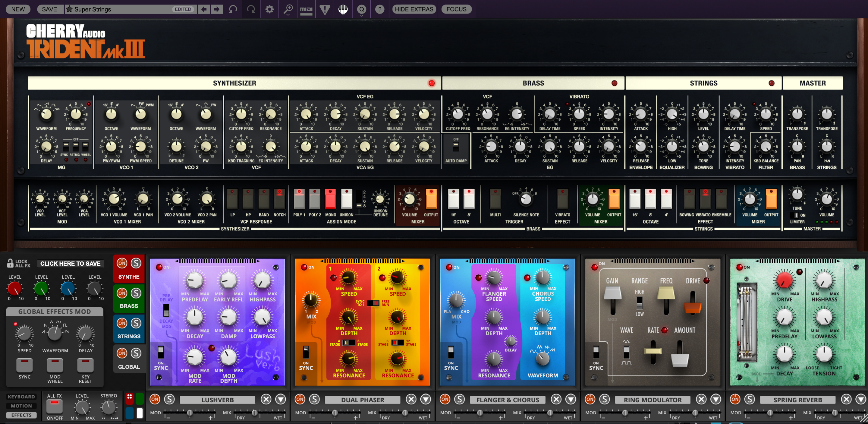Open the Spring Reverb effect dropdown arrow
This screenshot has height=424, width=868.
(860, 399)
